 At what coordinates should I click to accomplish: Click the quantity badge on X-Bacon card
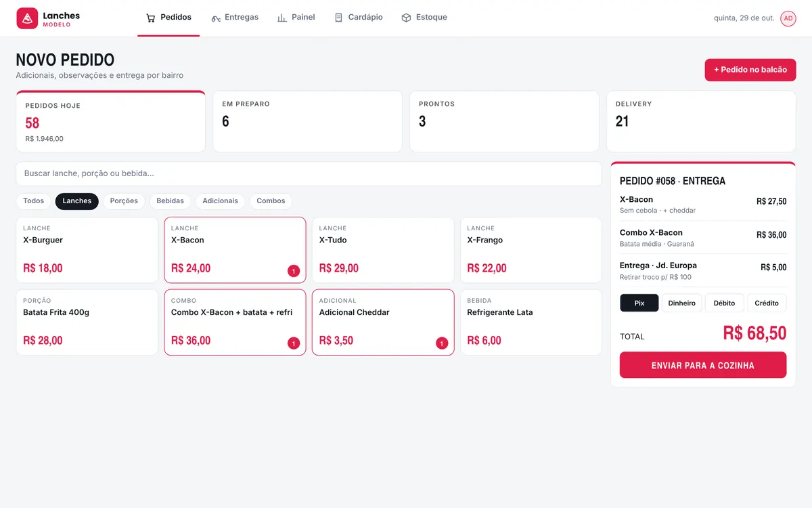coord(294,271)
